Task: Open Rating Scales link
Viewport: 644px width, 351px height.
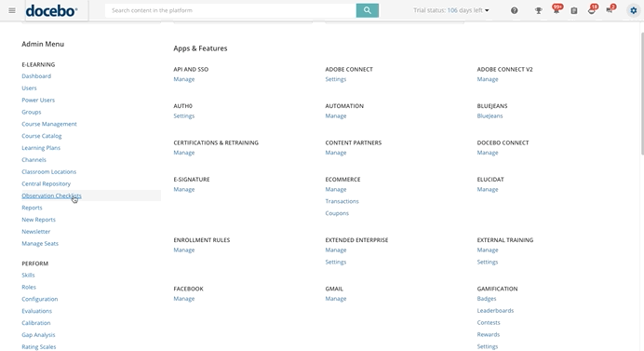Action: (38, 346)
